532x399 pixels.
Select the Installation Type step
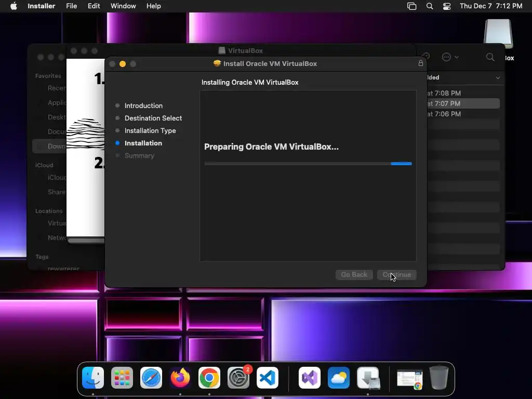tap(150, 130)
